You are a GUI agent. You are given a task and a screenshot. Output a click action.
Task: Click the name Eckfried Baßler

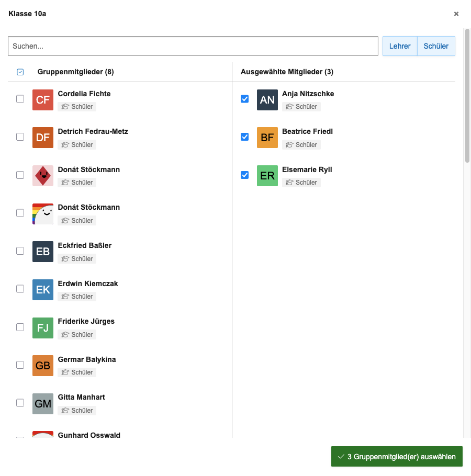pyautogui.click(x=85, y=245)
